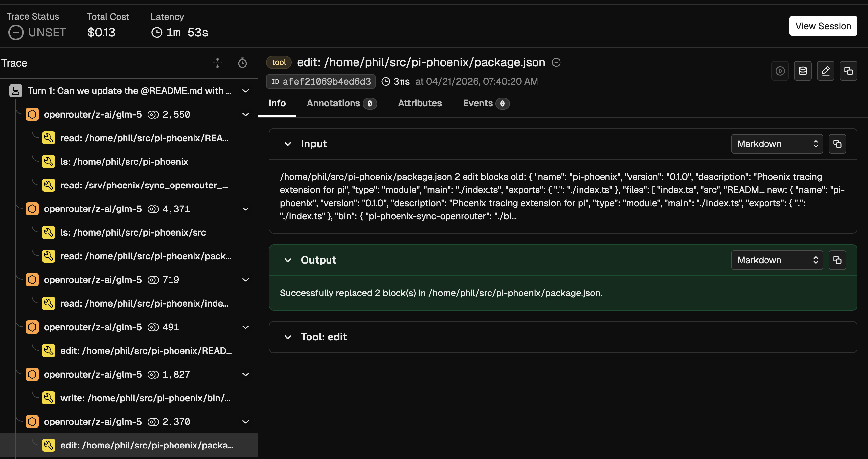This screenshot has width=868, height=459.
Task: Click the add-to-dataset database icon
Action: pos(803,71)
